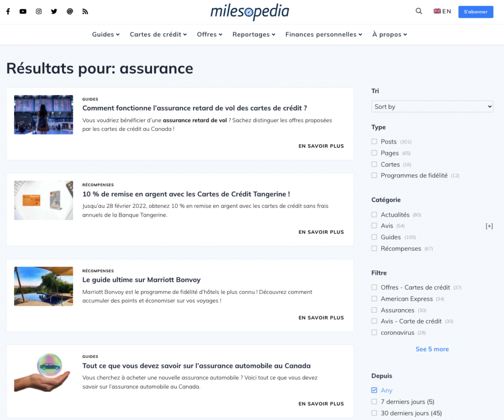Click See 5 more to show filters
This screenshot has height=420, width=504.
[432, 349]
